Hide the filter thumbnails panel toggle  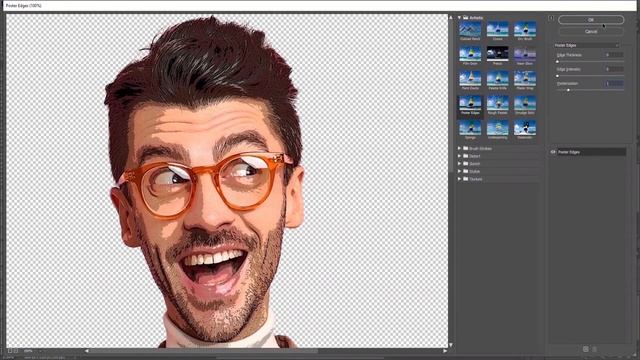tap(551, 18)
